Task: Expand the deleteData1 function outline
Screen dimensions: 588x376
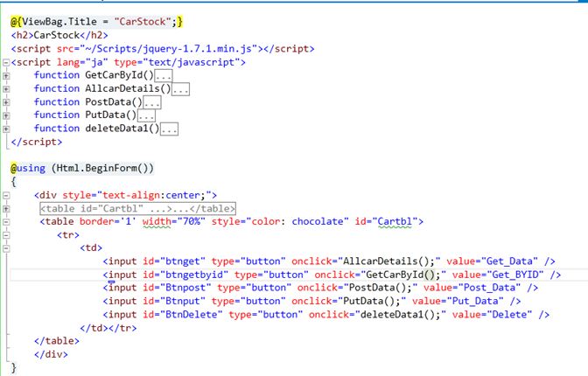Action: pyautogui.click(x=6, y=129)
